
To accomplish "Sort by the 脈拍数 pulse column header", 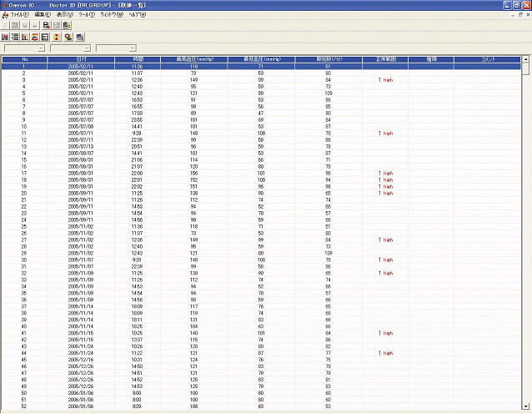I will pyautogui.click(x=329, y=59).
